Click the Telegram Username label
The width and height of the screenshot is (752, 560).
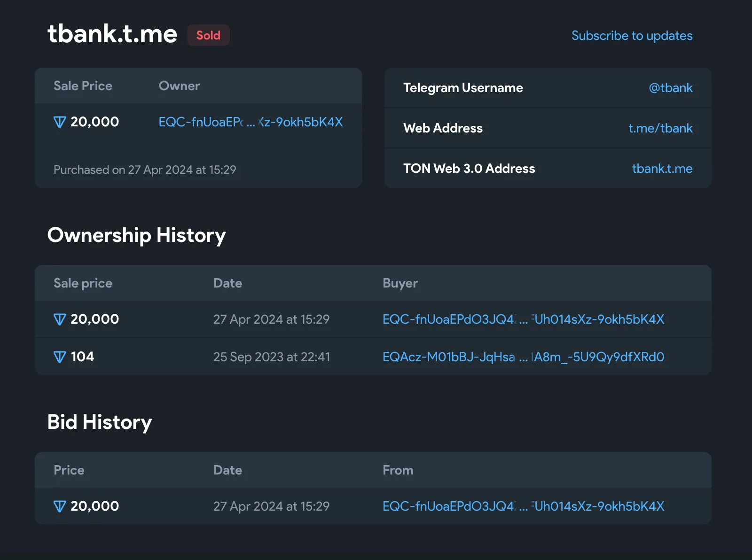pyautogui.click(x=463, y=88)
